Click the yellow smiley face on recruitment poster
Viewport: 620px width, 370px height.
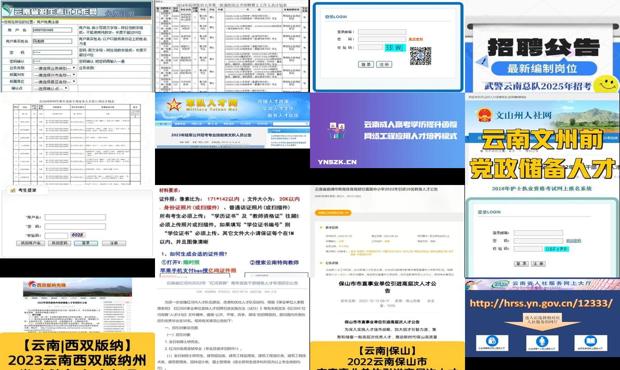tap(606, 84)
